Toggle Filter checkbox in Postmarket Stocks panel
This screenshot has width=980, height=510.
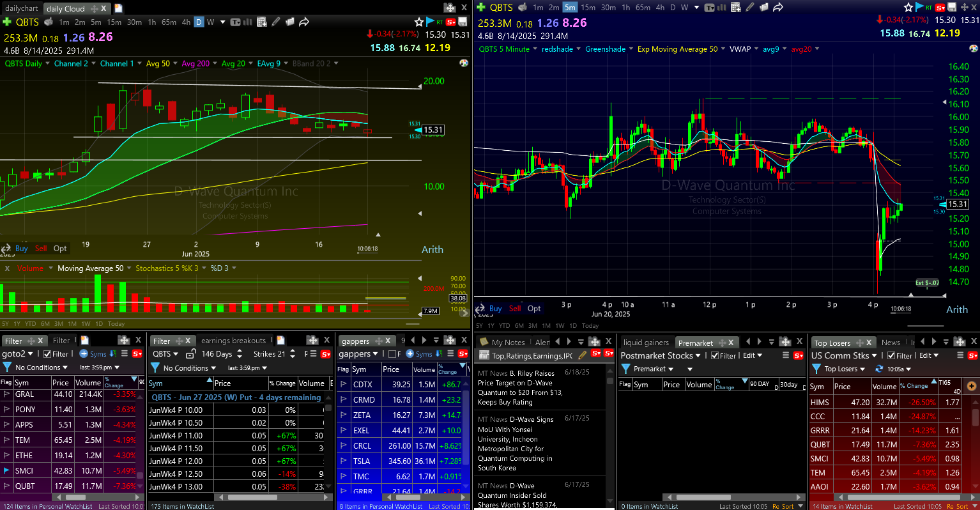(x=715, y=356)
